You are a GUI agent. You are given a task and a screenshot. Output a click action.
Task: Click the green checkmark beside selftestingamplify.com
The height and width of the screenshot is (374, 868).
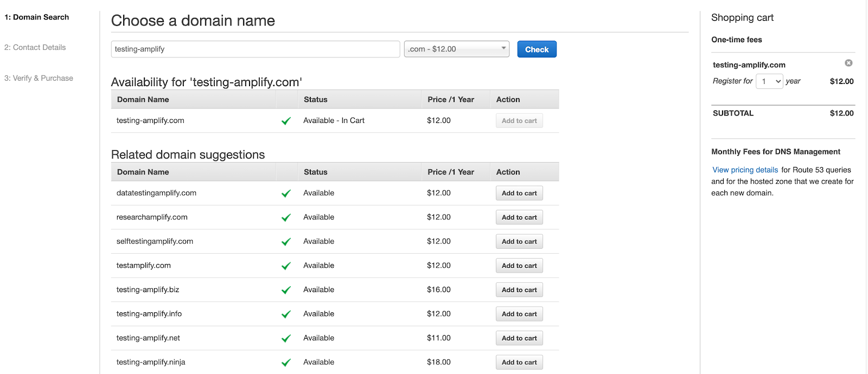[x=286, y=242]
